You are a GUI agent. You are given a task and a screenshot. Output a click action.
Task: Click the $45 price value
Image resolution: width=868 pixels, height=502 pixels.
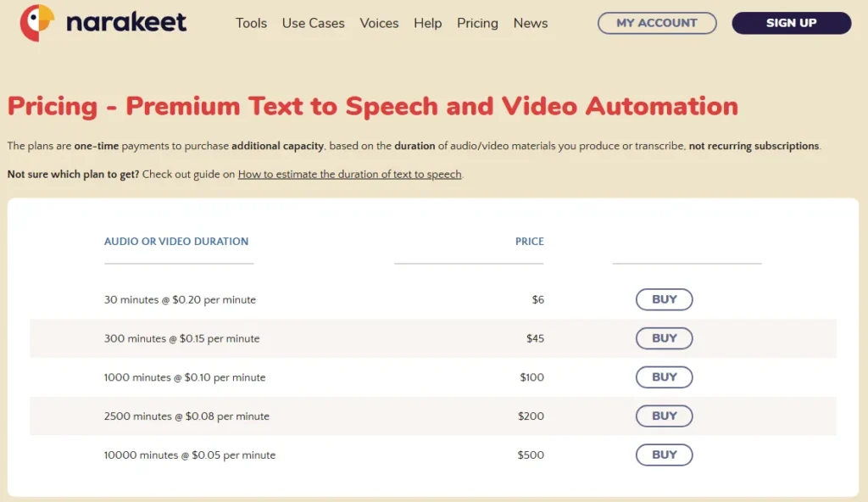(536, 338)
